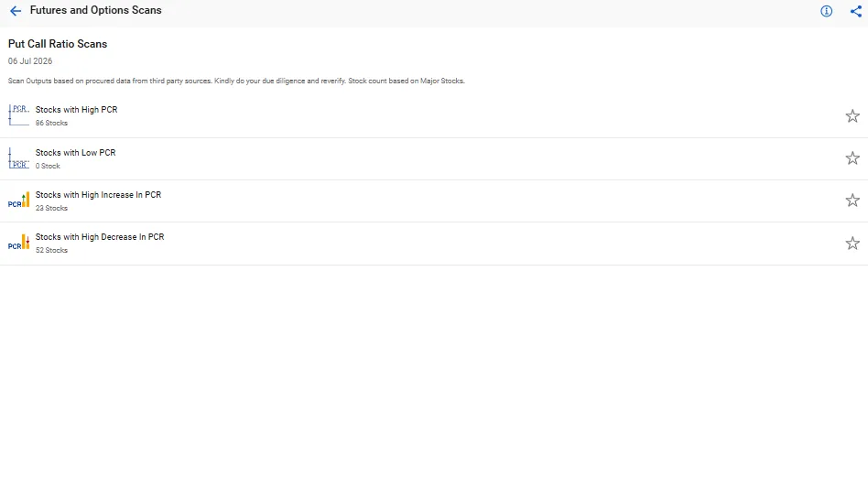Click the share icon in the header
This screenshot has height=477, width=868.
pos(856,11)
